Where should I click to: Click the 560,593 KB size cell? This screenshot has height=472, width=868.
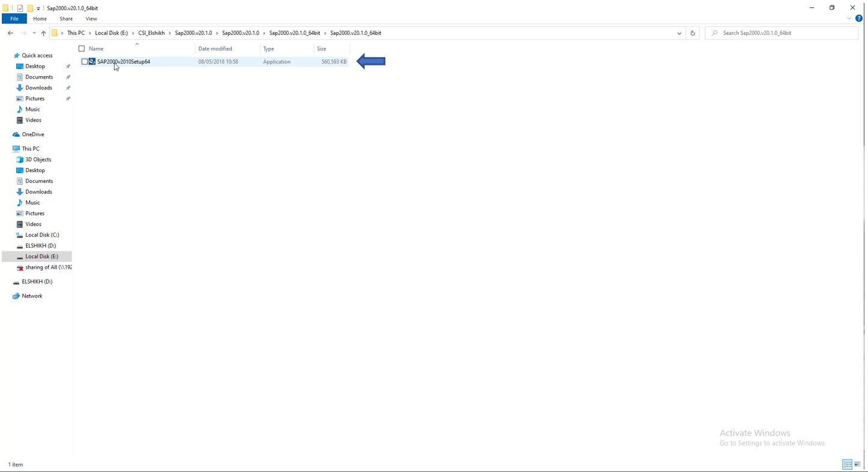pyautogui.click(x=334, y=62)
